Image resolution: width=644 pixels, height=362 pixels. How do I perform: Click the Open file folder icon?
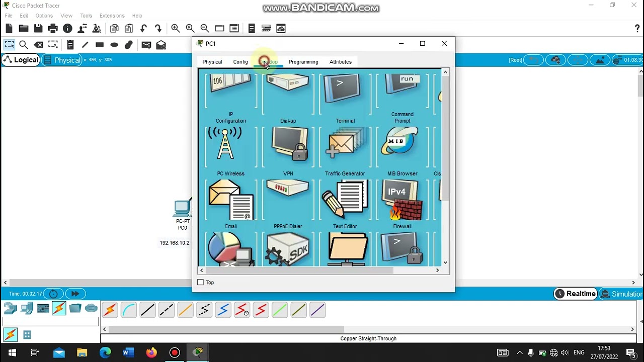tap(24, 28)
